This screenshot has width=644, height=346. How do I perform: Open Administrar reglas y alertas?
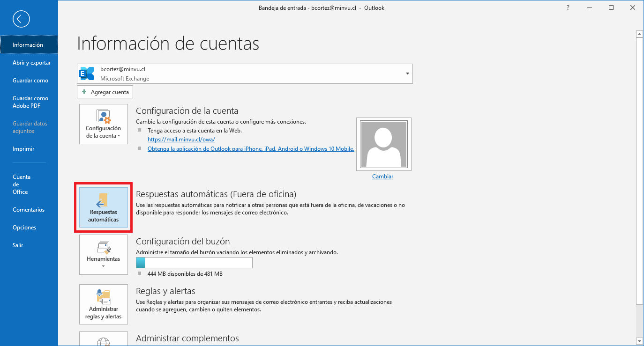[x=104, y=304]
